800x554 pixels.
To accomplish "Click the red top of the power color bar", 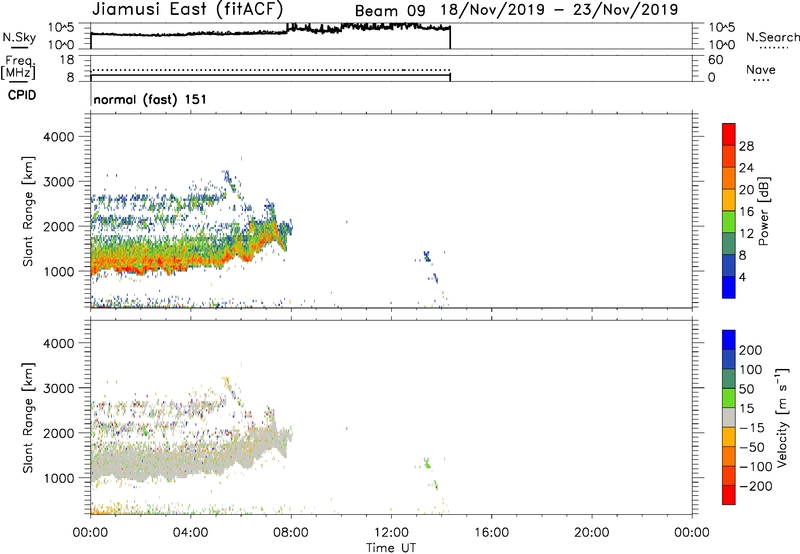I will pyautogui.click(x=729, y=134).
